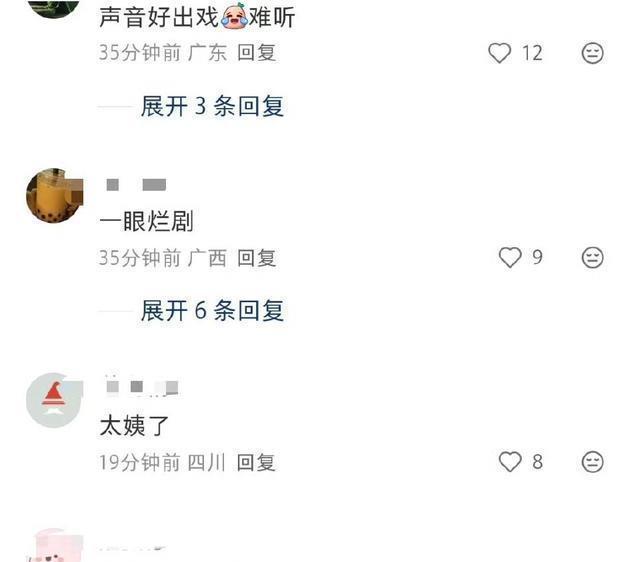Open the red Santa hat avatar profile
The image size is (640, 562).
(55, 400)
